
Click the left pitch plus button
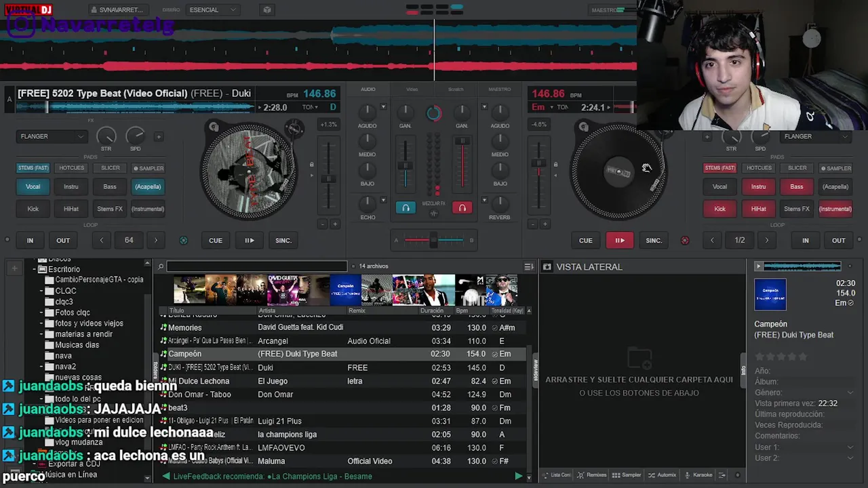pos(336,224)
